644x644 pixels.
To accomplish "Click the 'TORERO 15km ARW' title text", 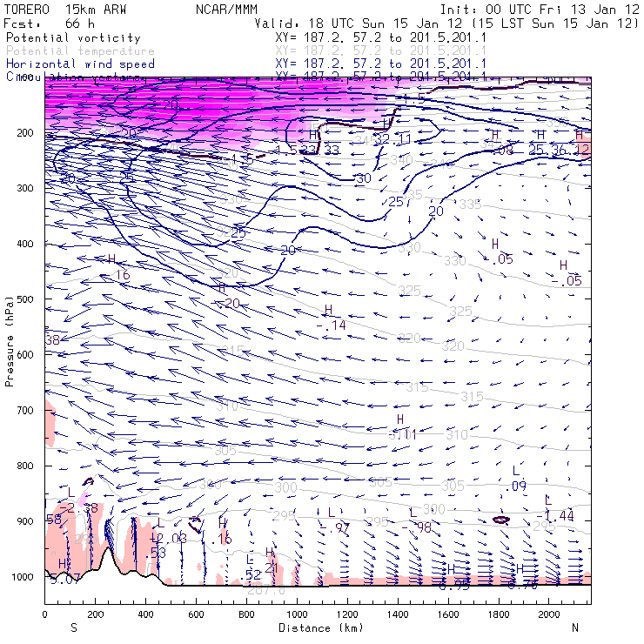I will point(65,10).
